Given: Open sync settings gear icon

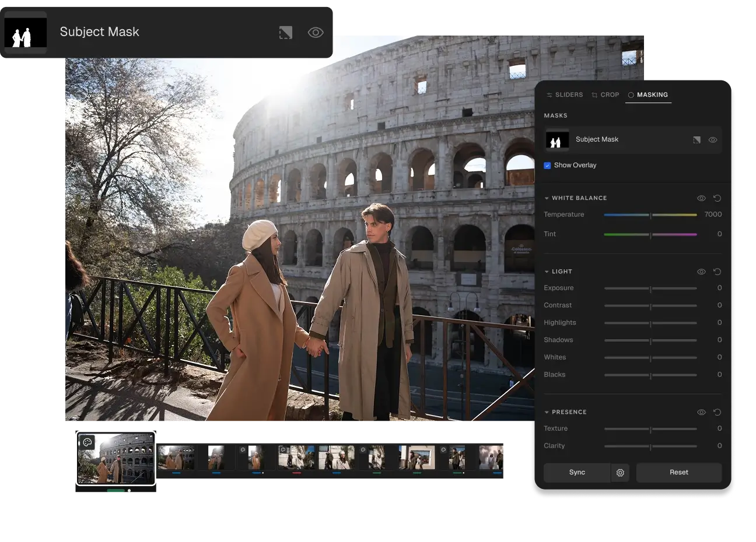Looking at the screenshot, I should point(620,473).
